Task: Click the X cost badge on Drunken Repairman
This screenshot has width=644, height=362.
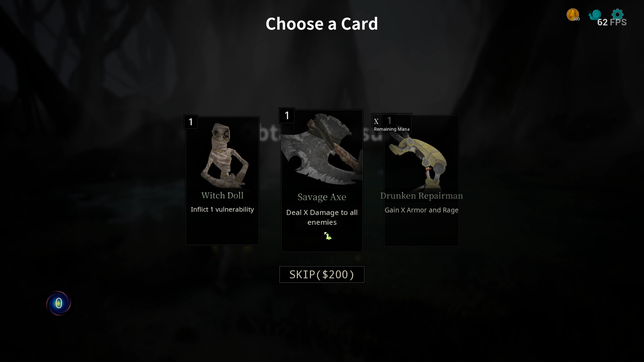Action: (376, 121)
